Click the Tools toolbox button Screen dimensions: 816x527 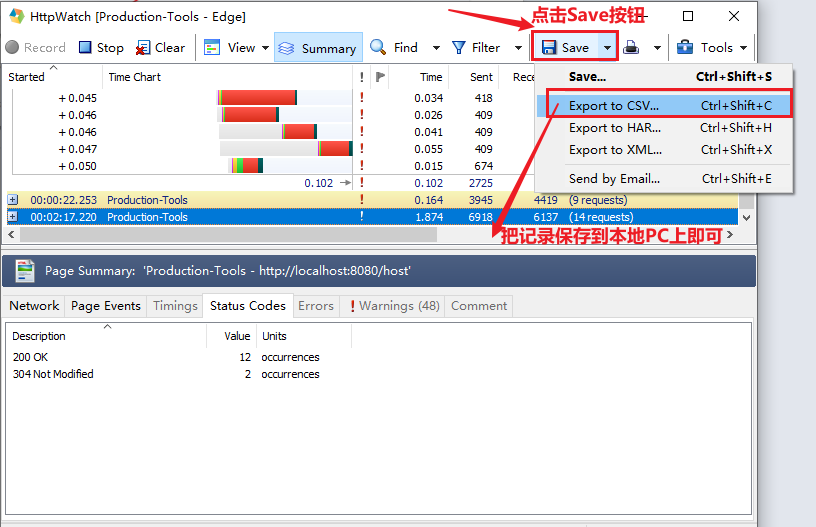point(705,48)
